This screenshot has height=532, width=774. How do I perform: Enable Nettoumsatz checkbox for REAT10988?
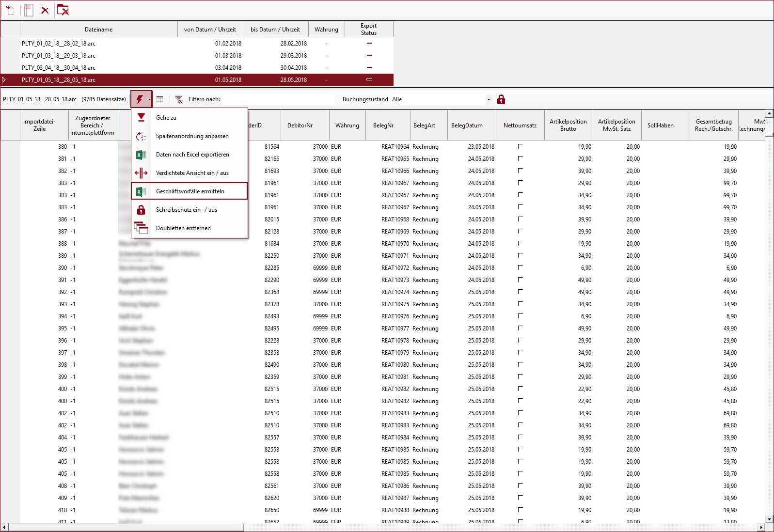coord(520,510)
